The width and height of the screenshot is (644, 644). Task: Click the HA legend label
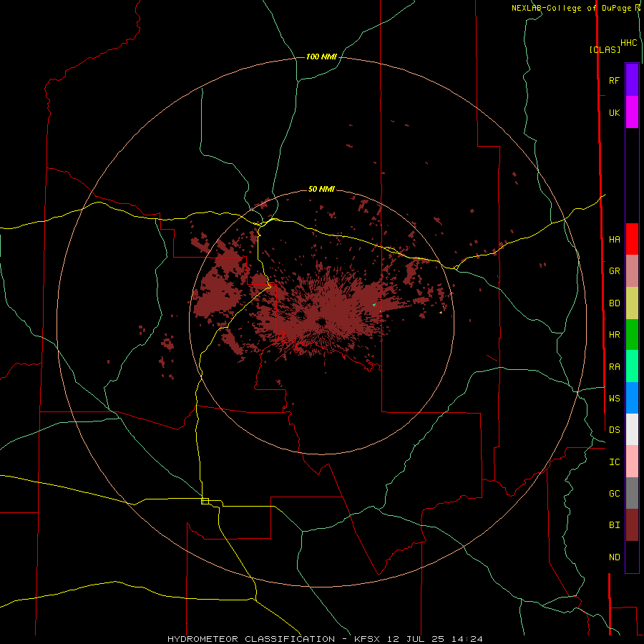[x=614, y=239]
